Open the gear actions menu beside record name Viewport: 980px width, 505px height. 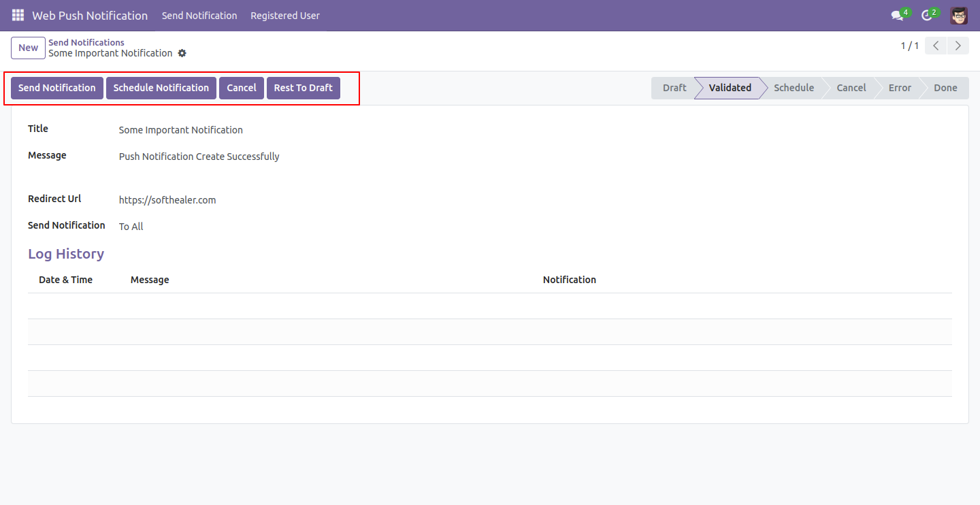click(182, 53)
